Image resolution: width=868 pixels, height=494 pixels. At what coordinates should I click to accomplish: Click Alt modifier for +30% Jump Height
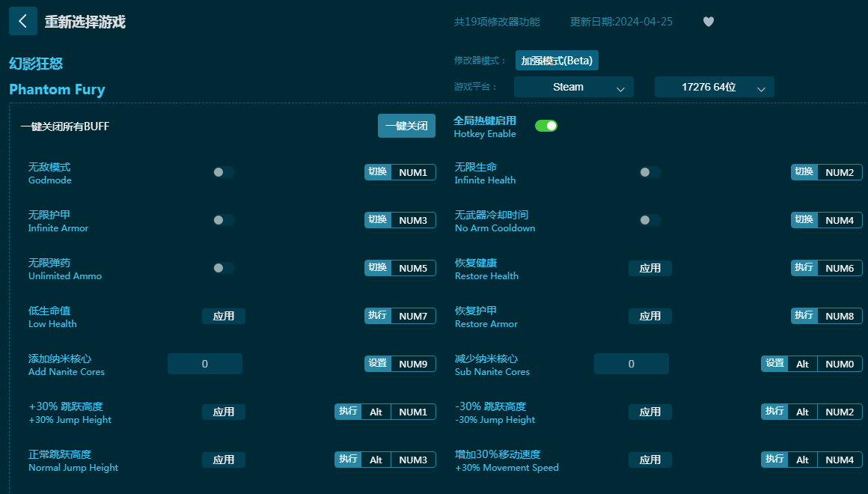[376, 412]
